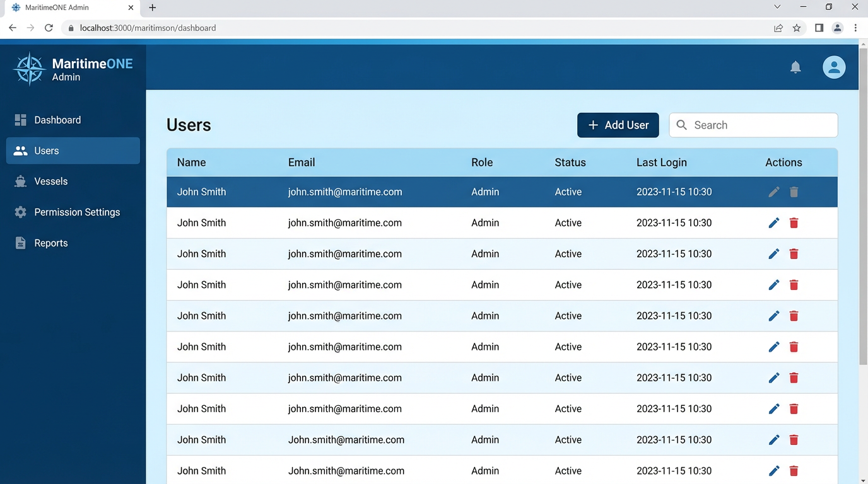Click the profile avatar icon
Screen dimensions: 868x484
pyautogui.click(x=834, y=67)
